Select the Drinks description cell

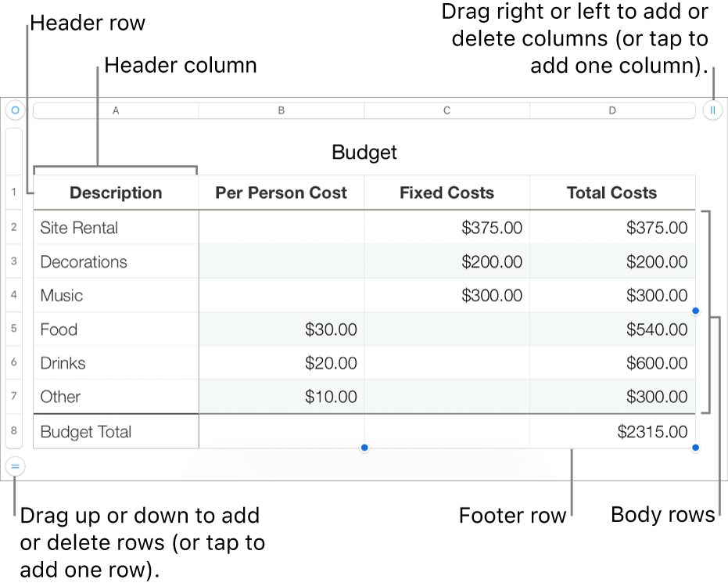pyautogui.click(x=116, y=363)
